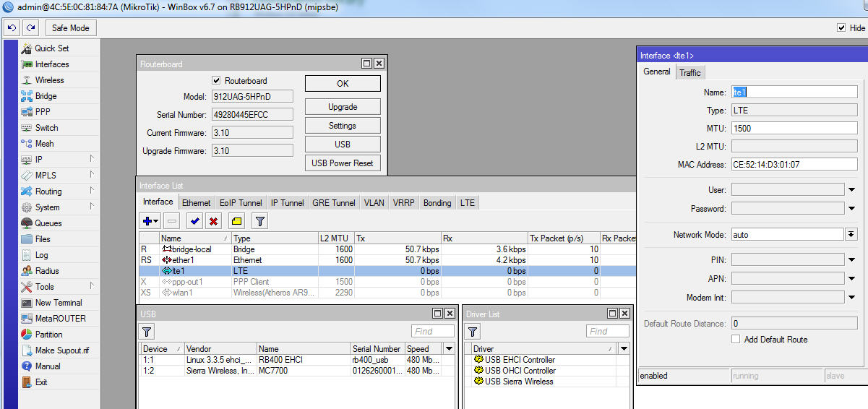The image size is (868, 409).
Task: Expand the MPLS submenu in sidebar
Action: [92, 175]
